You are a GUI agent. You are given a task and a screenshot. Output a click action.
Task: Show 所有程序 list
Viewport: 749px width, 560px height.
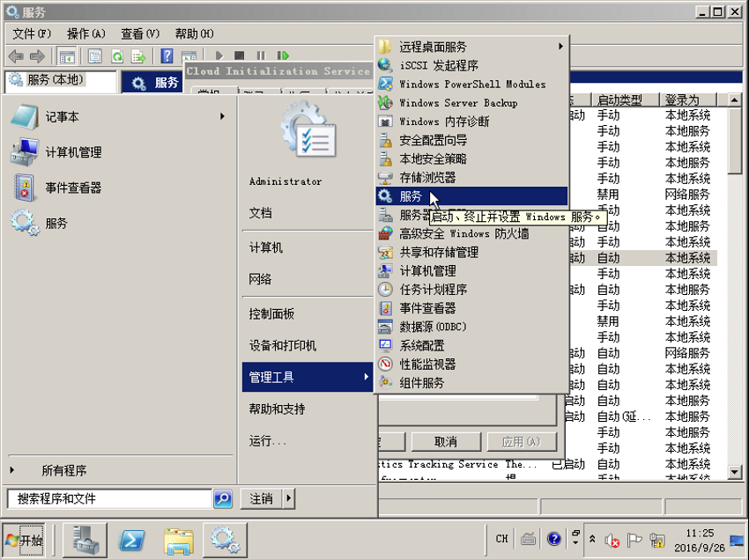tap(64, 471)
